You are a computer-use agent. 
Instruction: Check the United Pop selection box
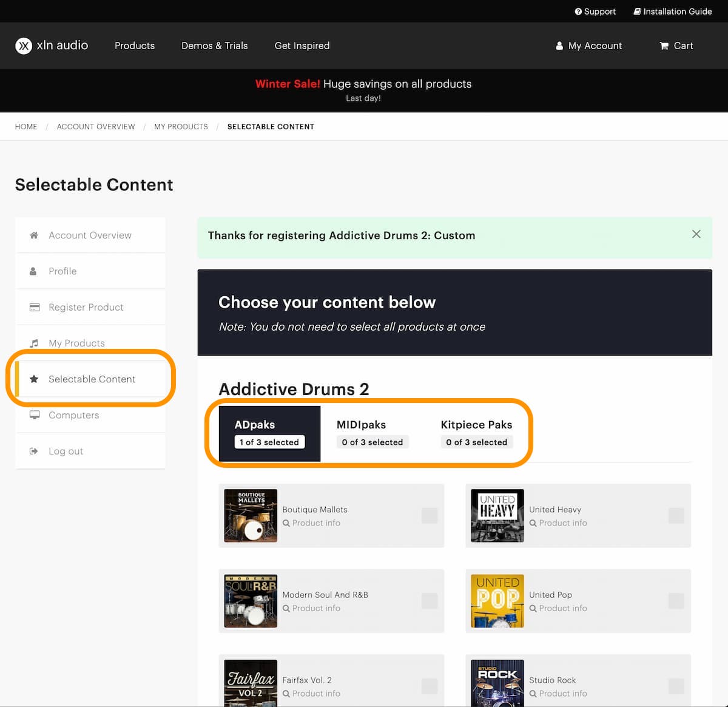pos(676,601)
